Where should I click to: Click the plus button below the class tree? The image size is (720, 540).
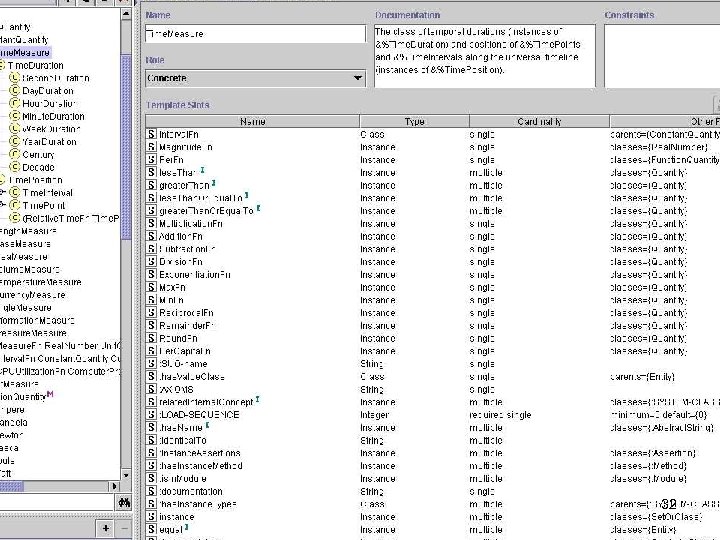(106, 529)
